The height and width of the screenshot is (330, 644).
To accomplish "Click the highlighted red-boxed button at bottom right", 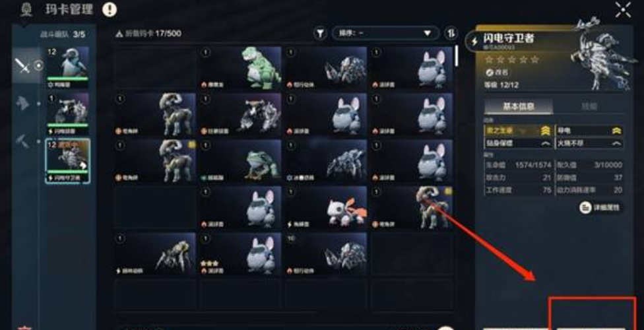I will tap(593, 313).
